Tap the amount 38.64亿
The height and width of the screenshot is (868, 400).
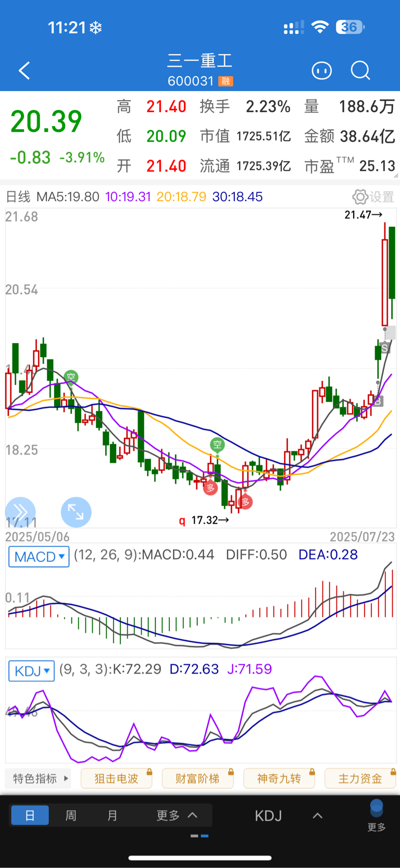click(x=367, y=136)
